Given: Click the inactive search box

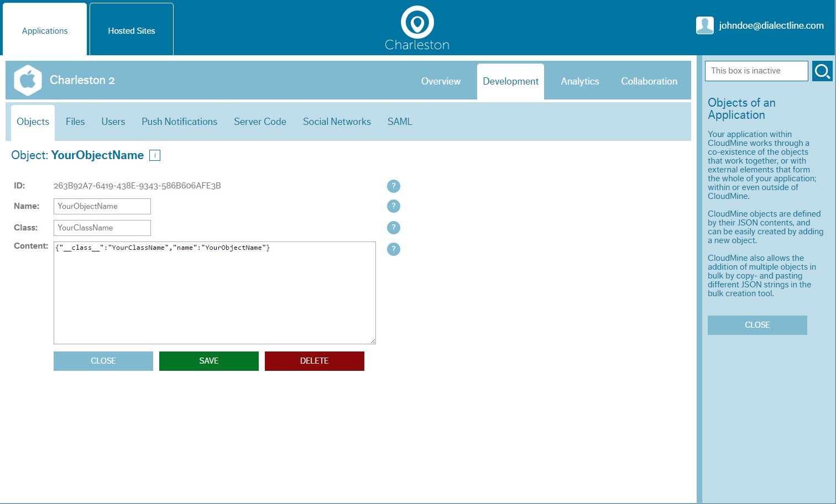Looking at the screenshot, I should coord(756,71).
